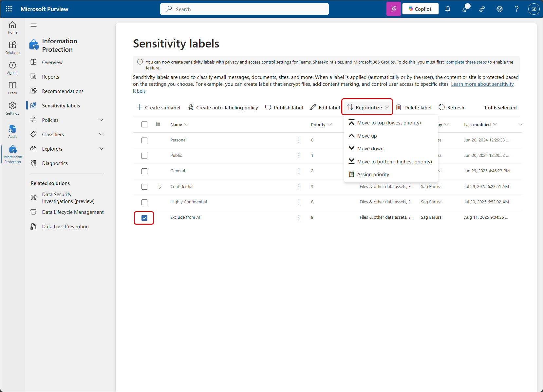Select Move to bottom (highest priority)
The image size is (543, 392).
click(394, 161)
